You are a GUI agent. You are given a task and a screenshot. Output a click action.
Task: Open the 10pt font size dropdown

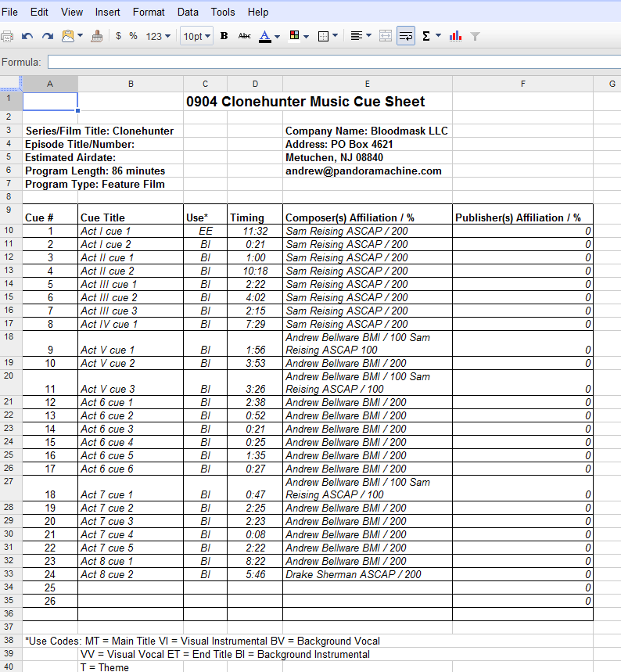pos(196,36)
